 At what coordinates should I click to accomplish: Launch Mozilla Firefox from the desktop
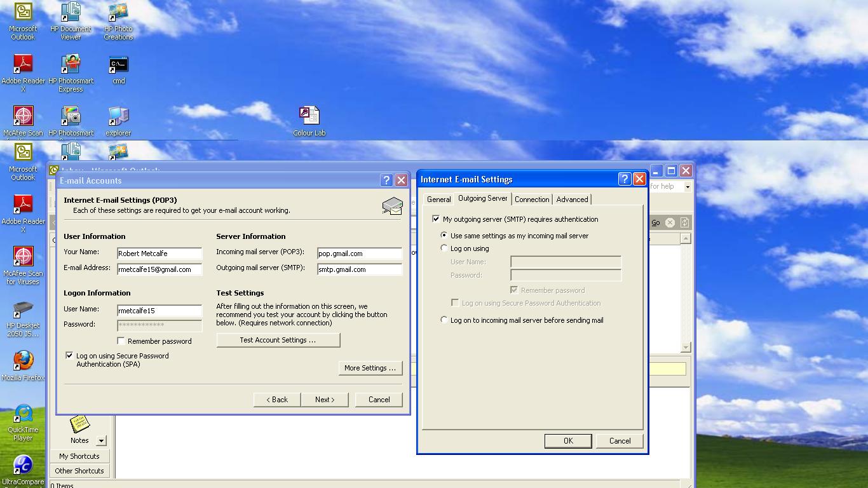point(24,361)
